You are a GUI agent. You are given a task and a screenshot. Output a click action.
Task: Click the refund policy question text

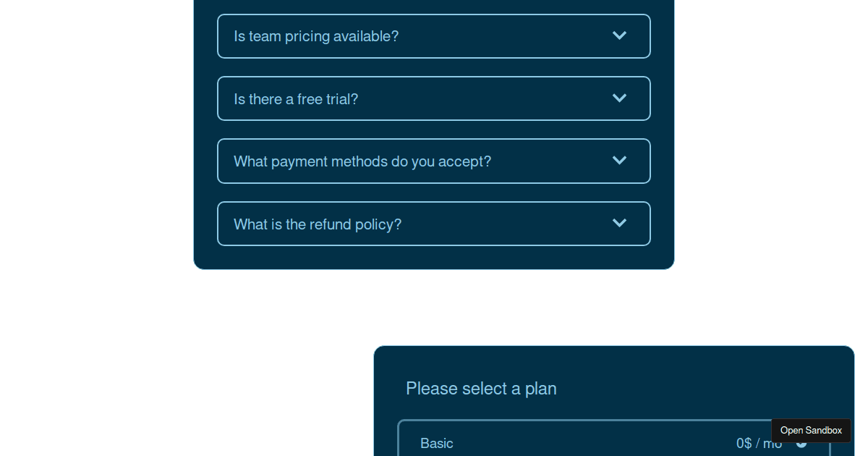318,224
